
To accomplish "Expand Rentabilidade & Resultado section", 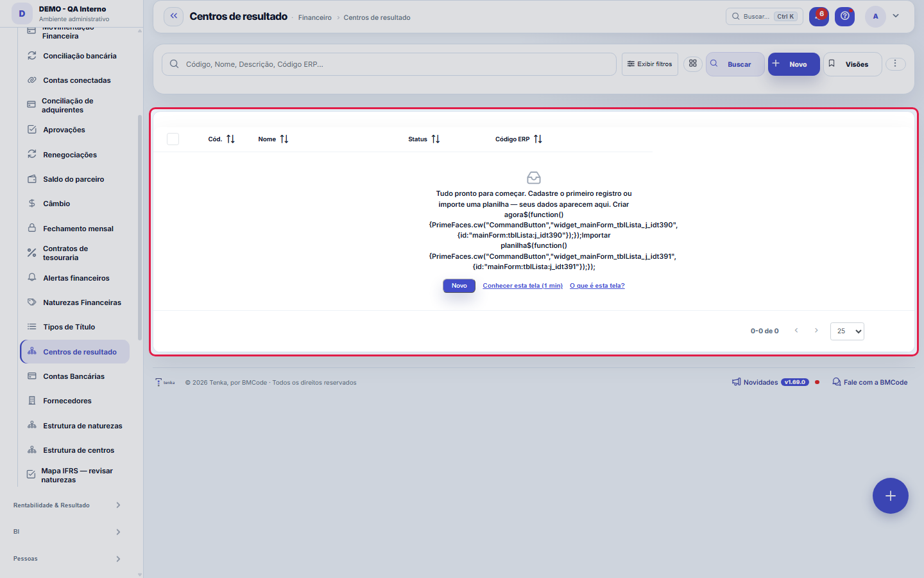I will tap(67, 505).
